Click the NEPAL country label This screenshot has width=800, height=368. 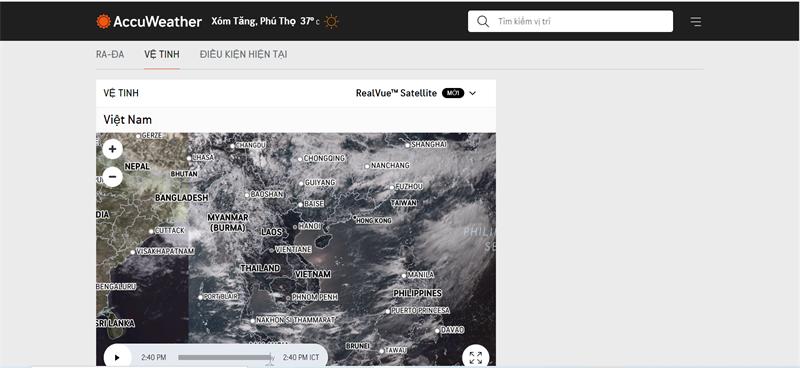coord(137,166)
